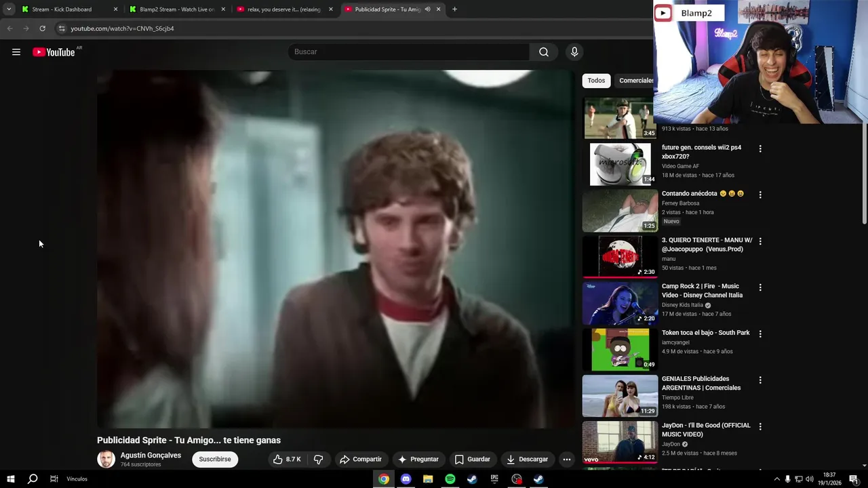Open options for JayDon video
868x488 pixels.
point(760,427)
